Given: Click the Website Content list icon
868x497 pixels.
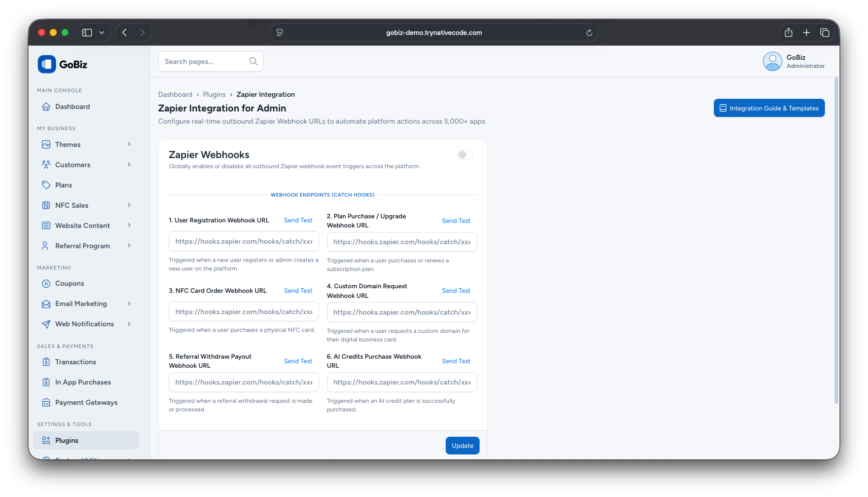Looking at the screenshot, I should pyautogui.click(x=46, y=225).
